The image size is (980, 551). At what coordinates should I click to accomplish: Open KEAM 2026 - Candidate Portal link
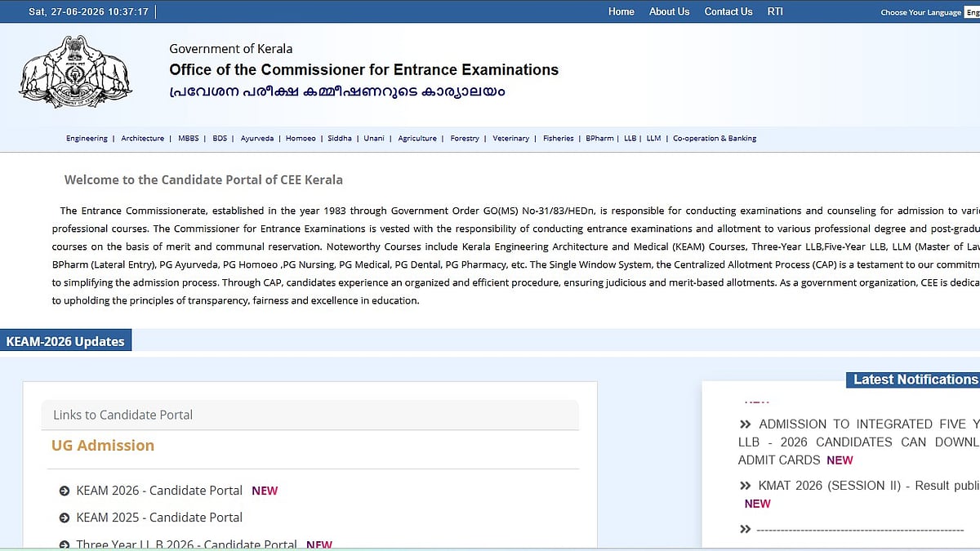point(159,491)
